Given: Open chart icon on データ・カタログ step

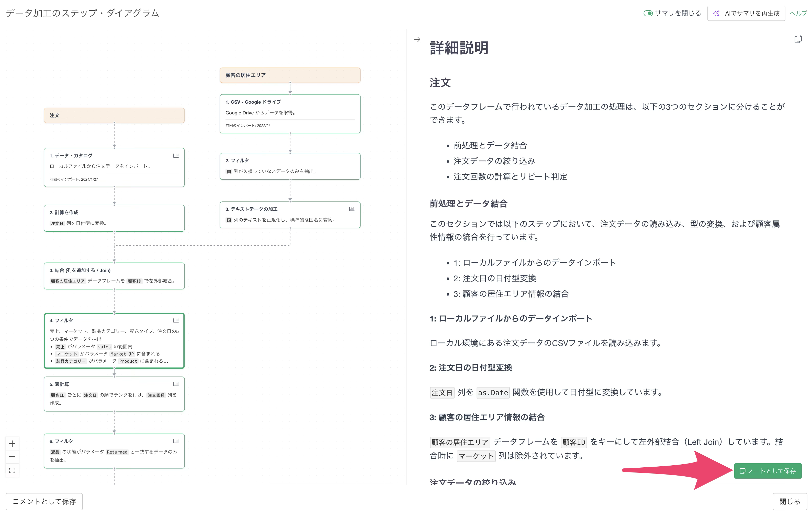Looking at the screenshot, I should 176,156.
